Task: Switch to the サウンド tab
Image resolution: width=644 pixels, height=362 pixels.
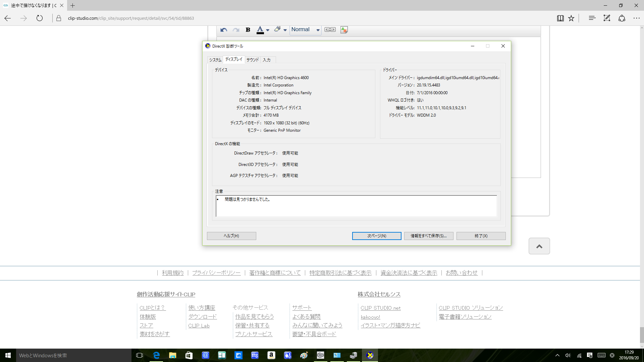Action: coord(253,60)
